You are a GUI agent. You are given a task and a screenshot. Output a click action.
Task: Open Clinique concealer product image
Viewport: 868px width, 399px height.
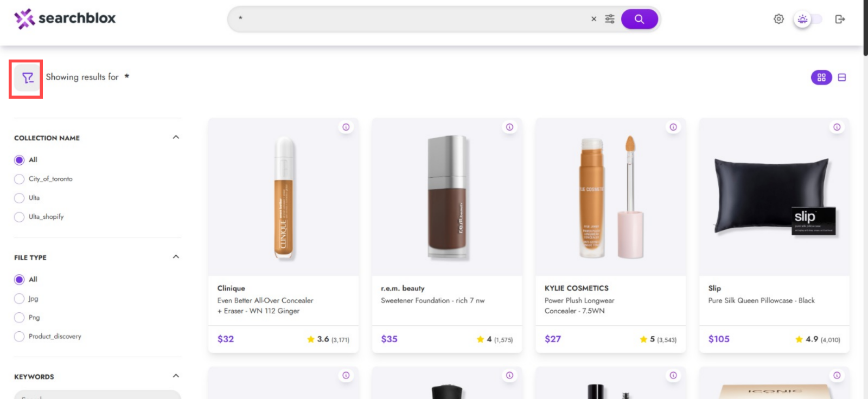(x=284, y=198)
